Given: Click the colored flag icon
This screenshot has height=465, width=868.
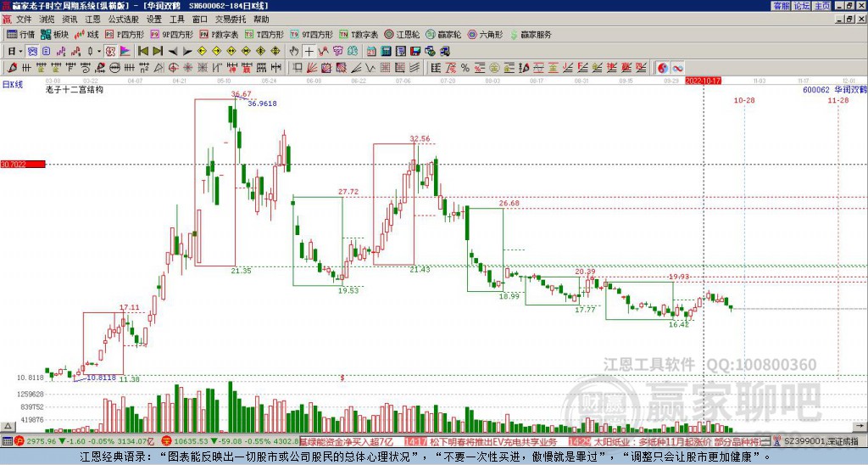Looking at the screenshot, I should pos(125,52).
